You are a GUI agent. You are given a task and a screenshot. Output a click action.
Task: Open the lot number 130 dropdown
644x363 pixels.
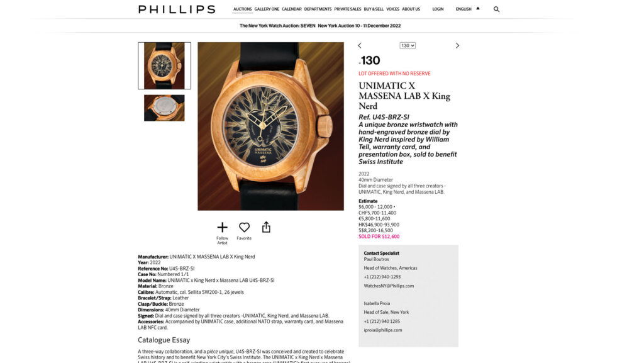[408, 45]
